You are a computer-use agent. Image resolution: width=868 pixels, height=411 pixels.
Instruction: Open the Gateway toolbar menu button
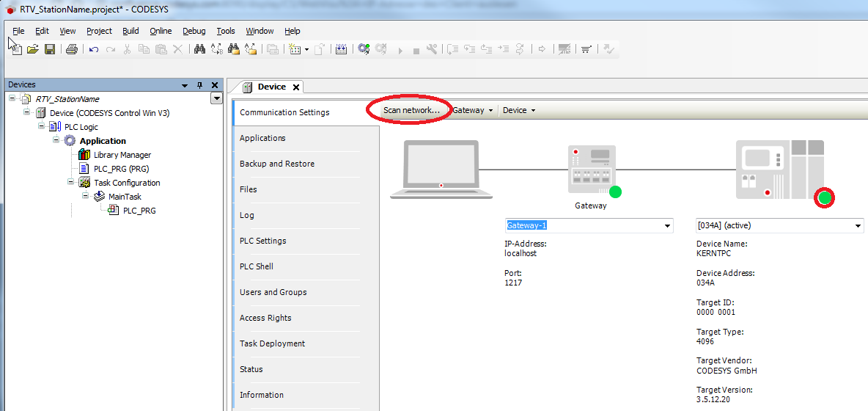point(472,110)
